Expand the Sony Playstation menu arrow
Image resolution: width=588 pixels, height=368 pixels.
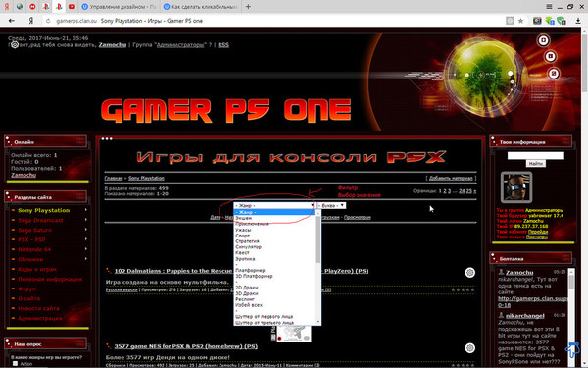coord(86,210)
